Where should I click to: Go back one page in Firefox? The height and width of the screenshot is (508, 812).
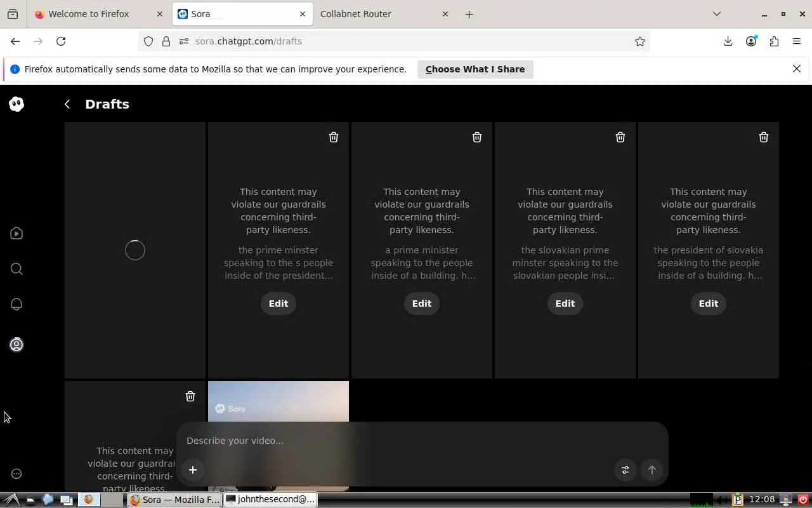click(15, 41)
